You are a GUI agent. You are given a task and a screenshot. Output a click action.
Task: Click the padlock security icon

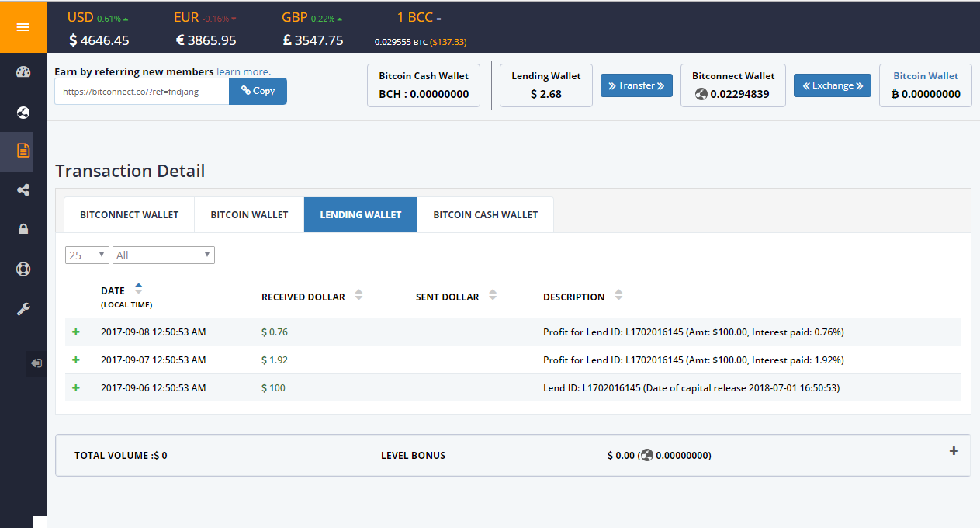coord(23,229)
